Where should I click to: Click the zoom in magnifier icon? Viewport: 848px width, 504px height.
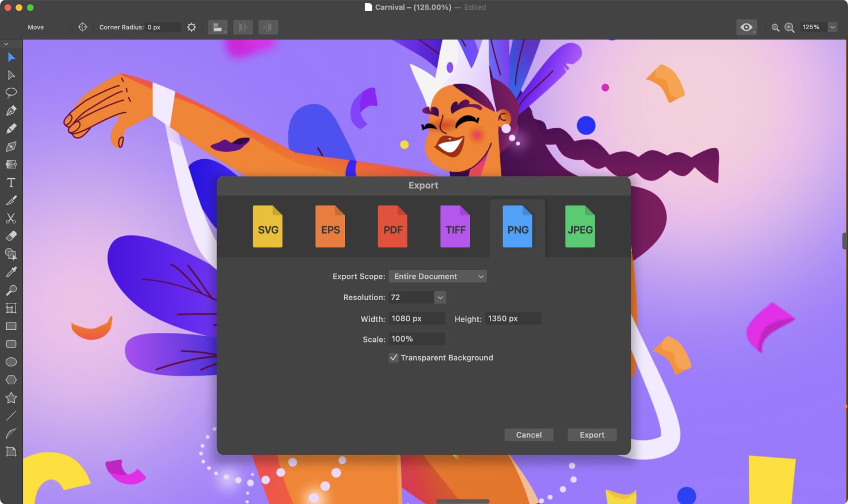click(x=790, y=27)
